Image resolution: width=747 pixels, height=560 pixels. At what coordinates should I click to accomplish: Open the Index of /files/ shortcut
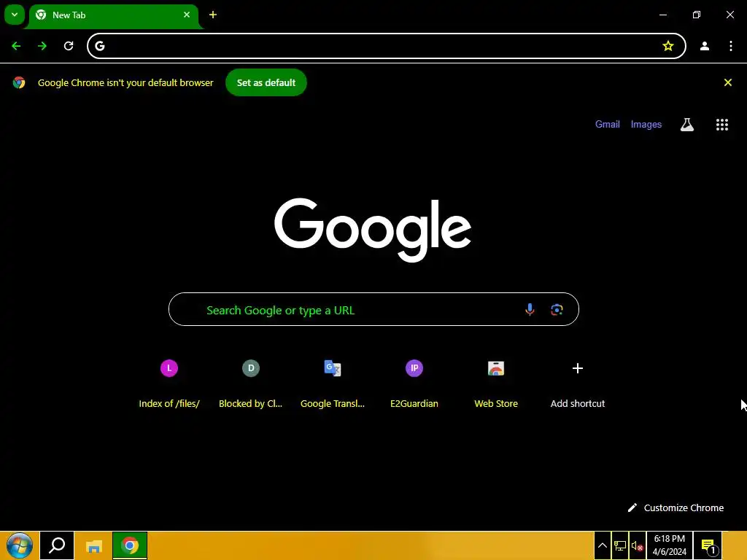tap(169, 384)
